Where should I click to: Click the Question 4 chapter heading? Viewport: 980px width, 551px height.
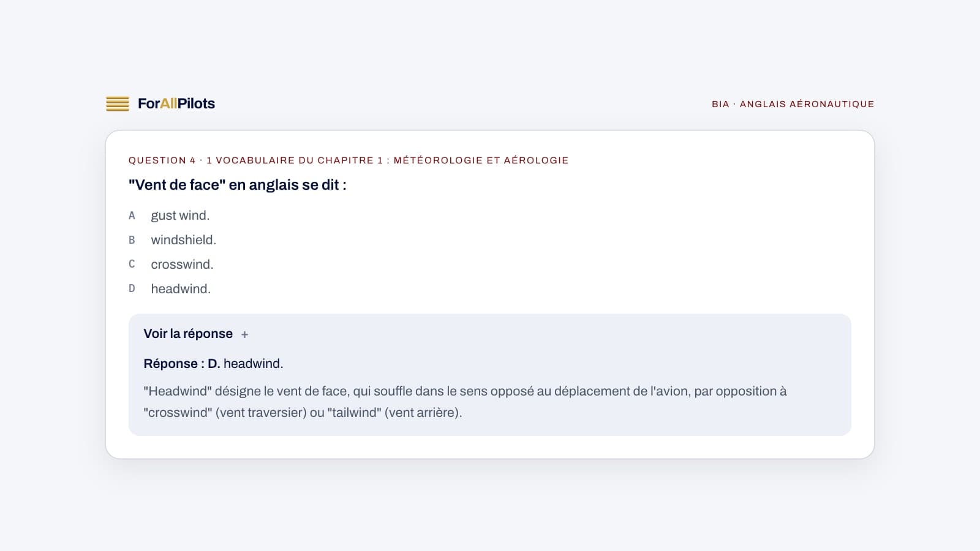tap(349, 160)
